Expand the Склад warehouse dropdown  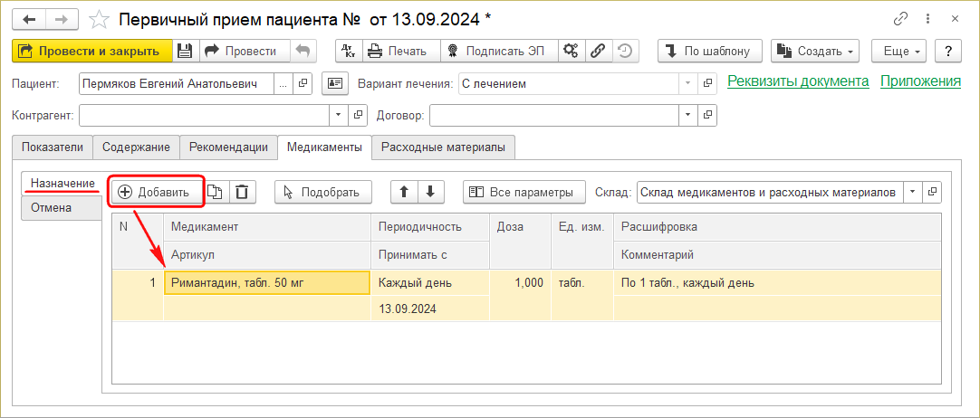point(910,192)
